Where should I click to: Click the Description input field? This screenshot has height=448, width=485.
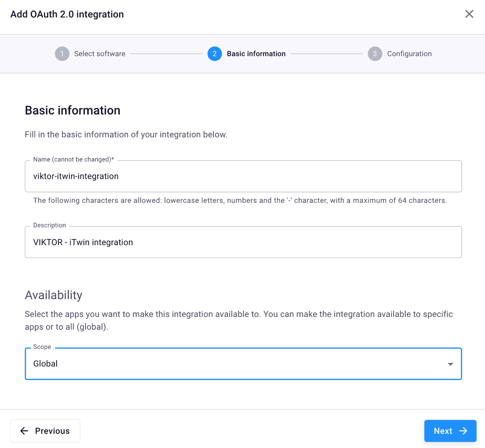tap(243, 242)
